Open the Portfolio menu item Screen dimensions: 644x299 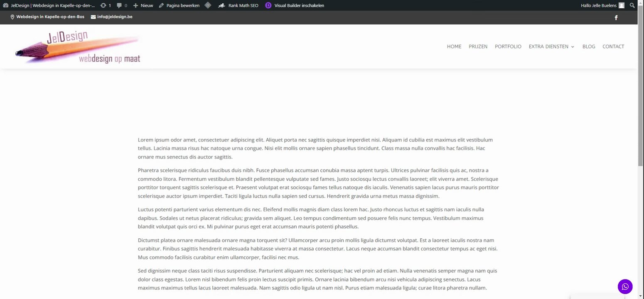pos(508,47)
